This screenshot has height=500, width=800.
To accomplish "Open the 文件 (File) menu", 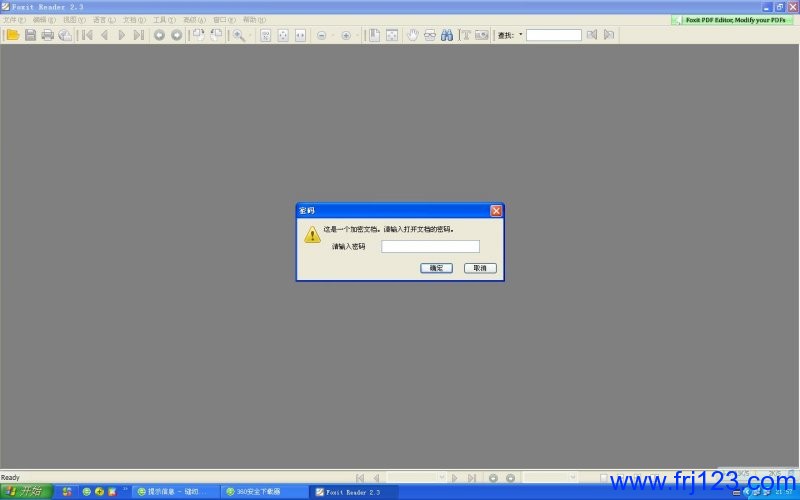I will tap(14, 20).
